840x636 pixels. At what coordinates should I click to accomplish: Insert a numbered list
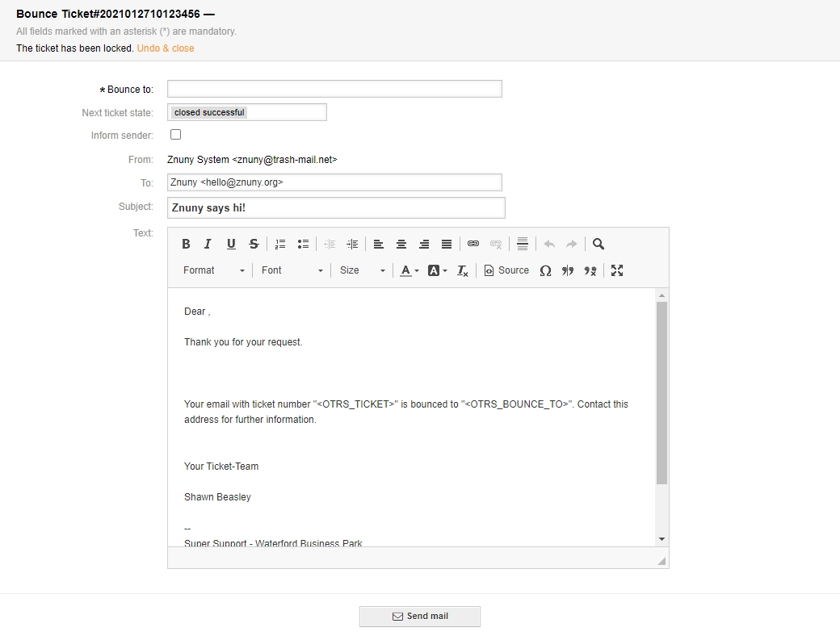coord(280,244)
